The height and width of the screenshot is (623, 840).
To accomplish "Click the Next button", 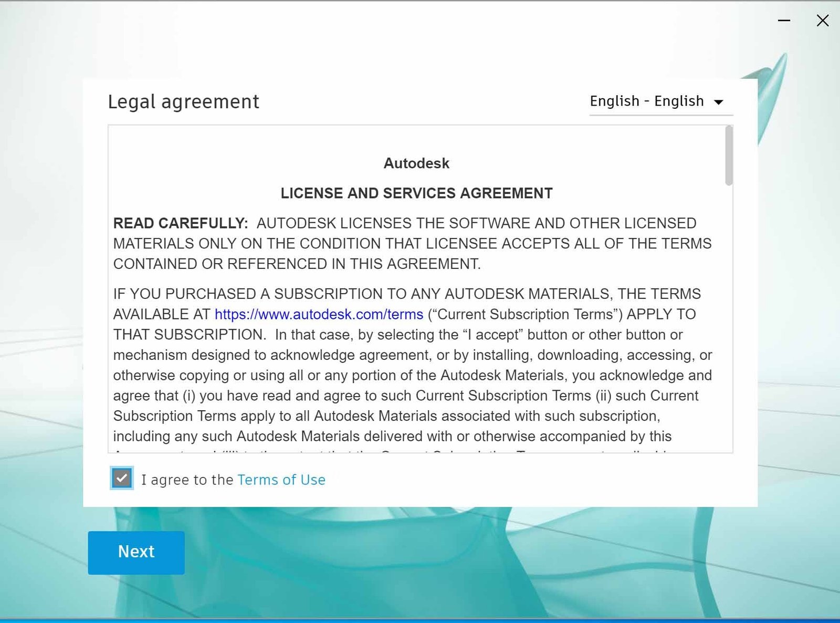I will pos(136,552).
